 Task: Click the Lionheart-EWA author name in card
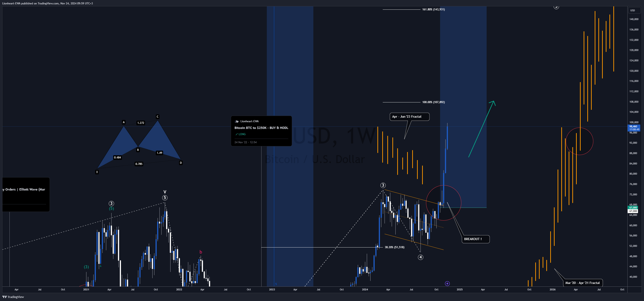250,121
